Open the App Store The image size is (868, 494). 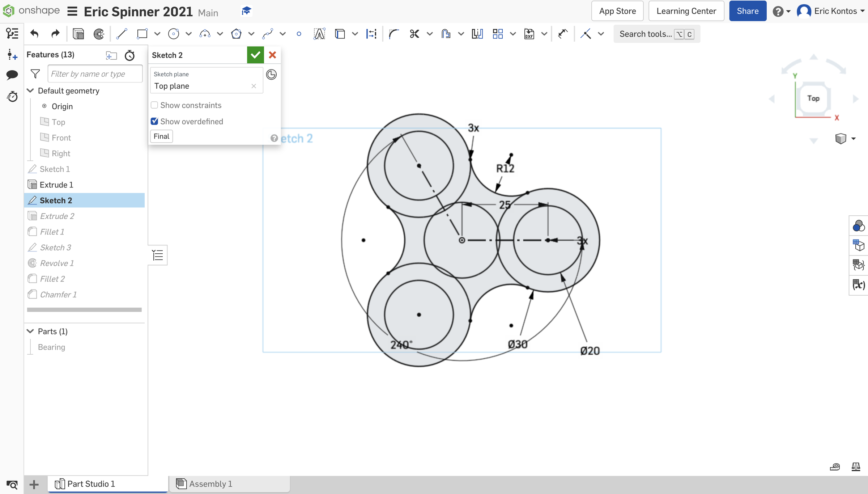click(x=617, y=11)
